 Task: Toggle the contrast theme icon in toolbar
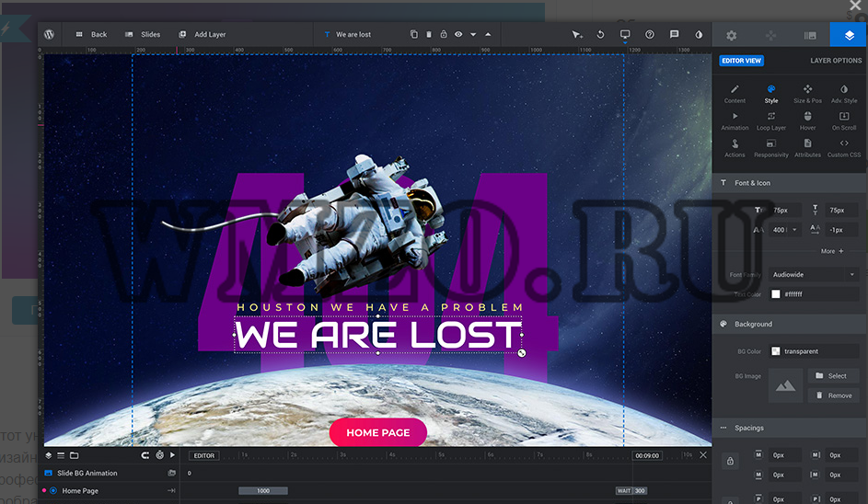tap(700, 34)
